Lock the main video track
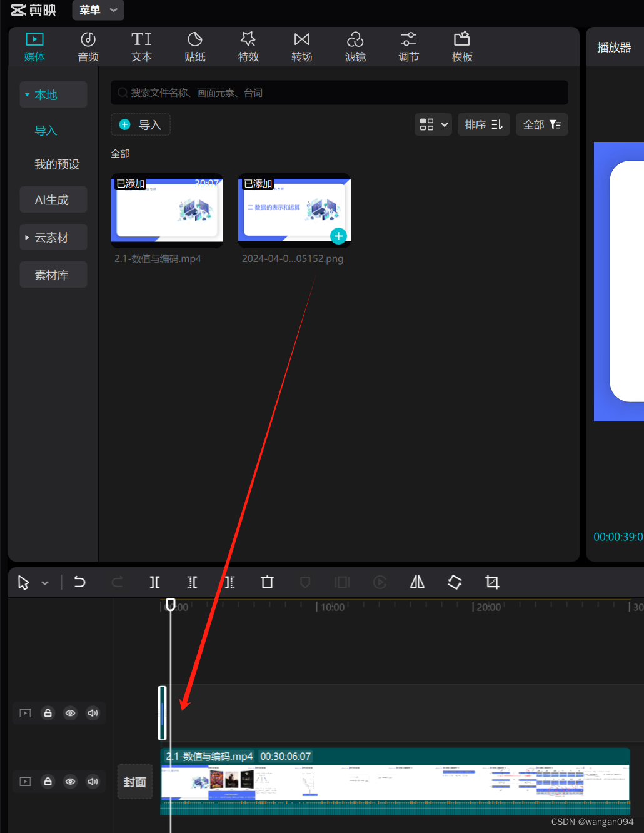This screenshot has width=644, height=833. 48,781
